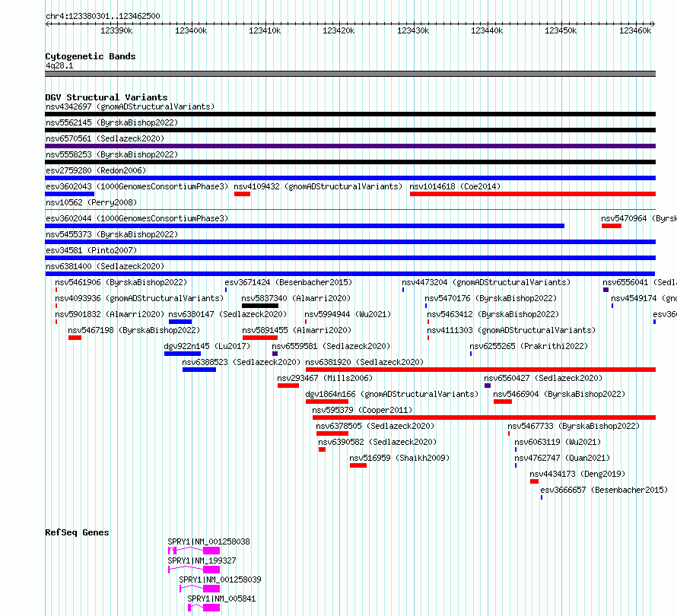
Task: Click the nsv4093936 gnomAD label
Action: pos(139,298)
